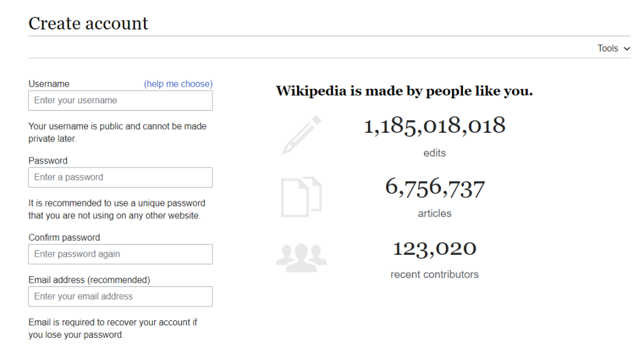The image size is (644, 348).
Task: Click the 'Email address (recommended)' label
Action: (89, 279)
